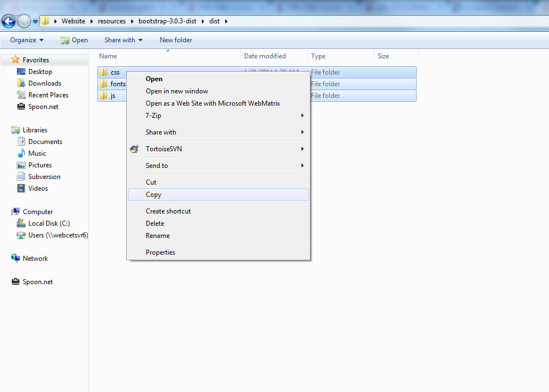Viewport: 549px width, 392px height.
Task: Click the Videos library film icon
Action: tap(21, 188)
